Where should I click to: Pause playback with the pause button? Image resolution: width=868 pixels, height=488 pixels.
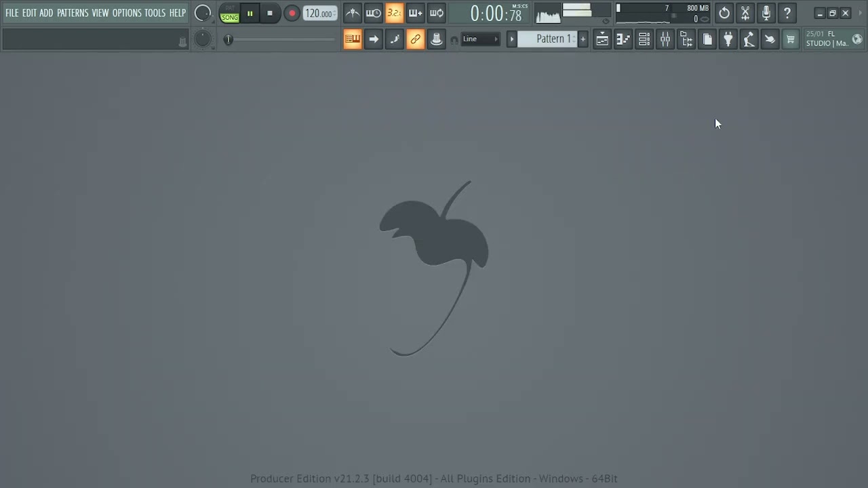click(250, 13)
